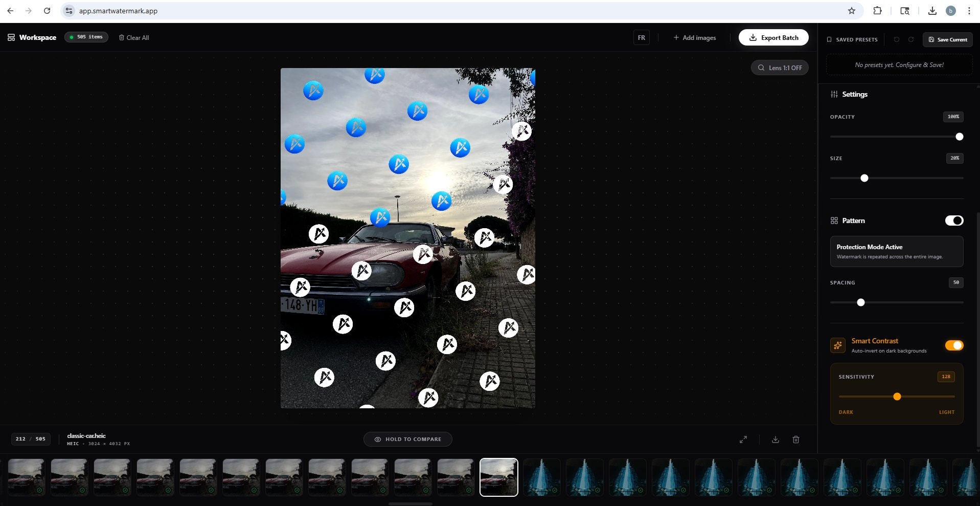
Task: Click the 212 / 505 image counter
Action: tap(31, 439)
